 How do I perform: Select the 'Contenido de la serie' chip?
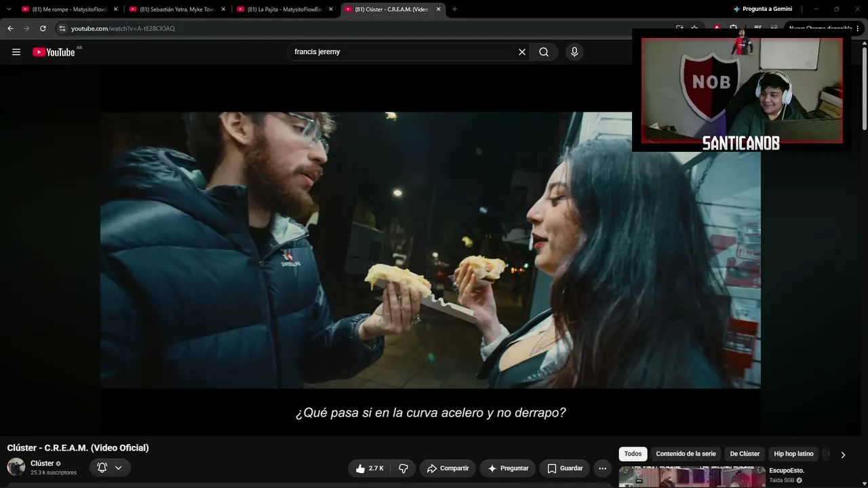click(x=686, y=454)
